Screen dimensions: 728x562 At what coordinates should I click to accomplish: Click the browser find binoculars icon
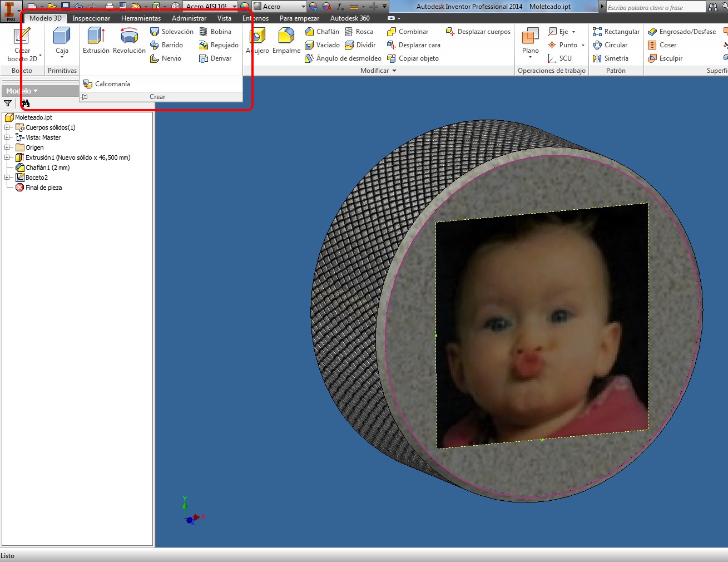pos(26,103)
